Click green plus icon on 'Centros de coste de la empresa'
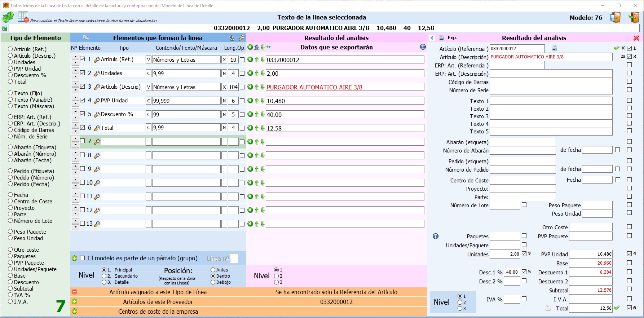 [74, 311]
